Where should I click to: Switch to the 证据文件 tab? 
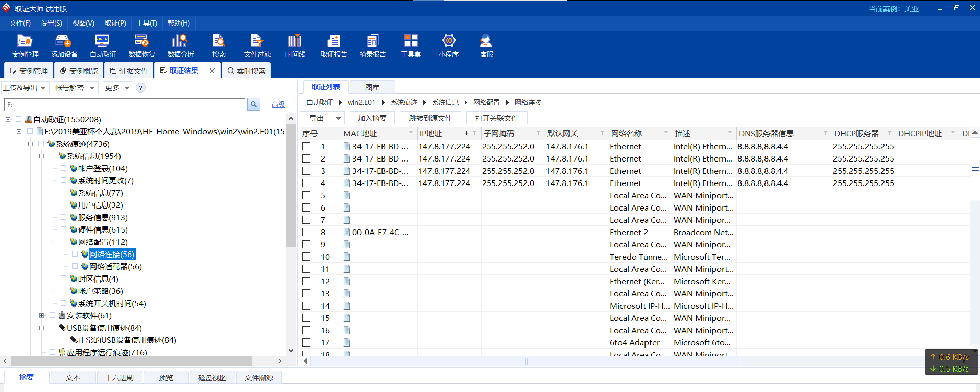(x=129, y=71)
